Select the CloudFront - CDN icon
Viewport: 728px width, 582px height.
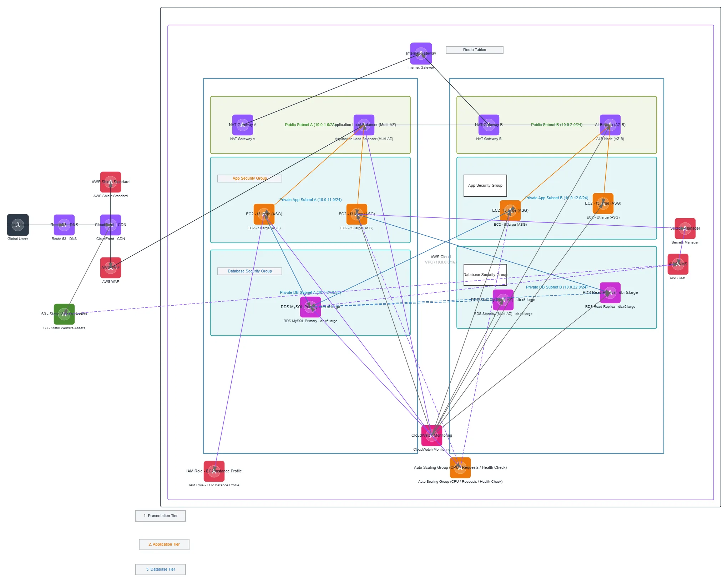coord(111,225)
